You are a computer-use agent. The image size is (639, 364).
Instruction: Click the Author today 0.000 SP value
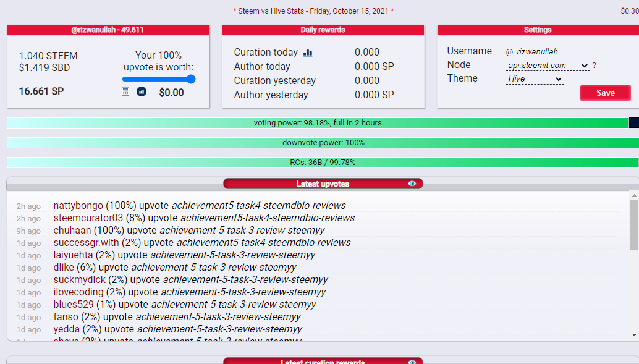[374, 67]
